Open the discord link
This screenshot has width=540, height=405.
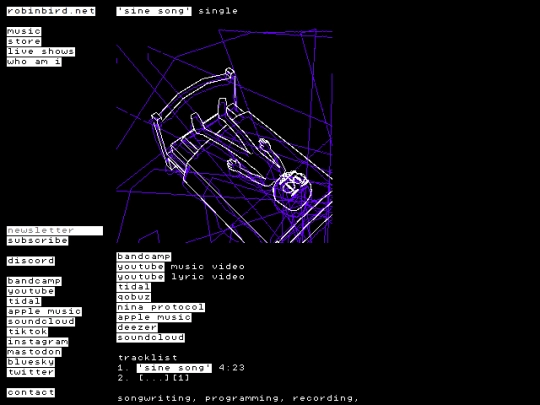tap(31, 261)
